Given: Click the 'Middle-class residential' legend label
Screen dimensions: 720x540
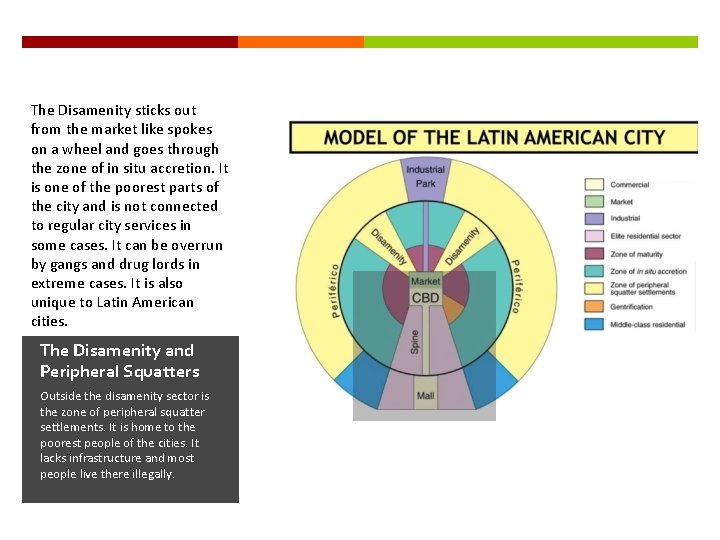Looking at the screenshot, I should pyautogui.click(x=647, y=325).
